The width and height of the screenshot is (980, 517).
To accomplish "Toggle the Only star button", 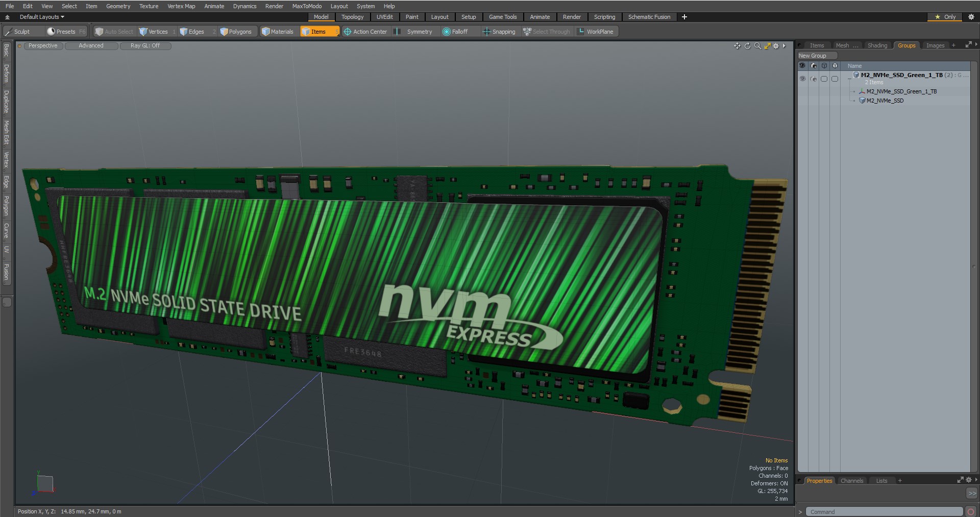I will (x=945, y=17).
